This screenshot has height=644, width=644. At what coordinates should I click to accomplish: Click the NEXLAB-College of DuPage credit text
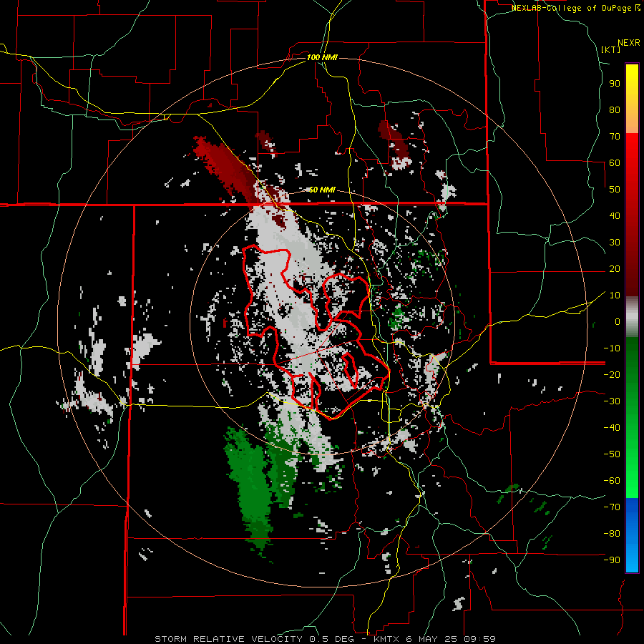coord(575,8)
